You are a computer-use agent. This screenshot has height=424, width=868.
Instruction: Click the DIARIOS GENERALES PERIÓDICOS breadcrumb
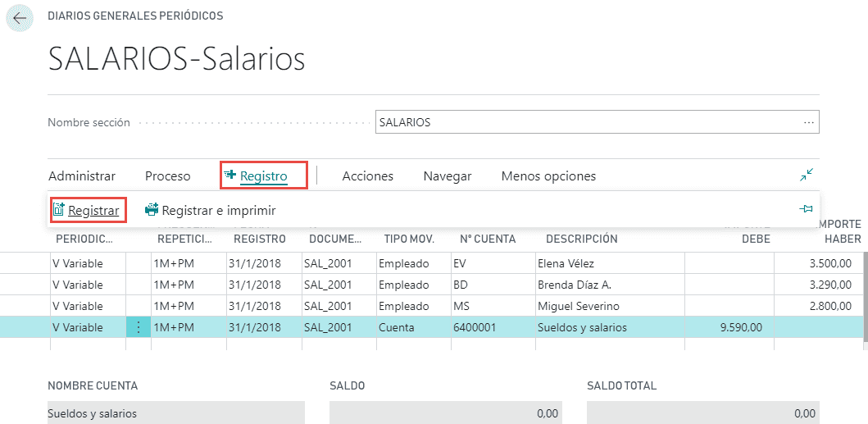(135, 16)
